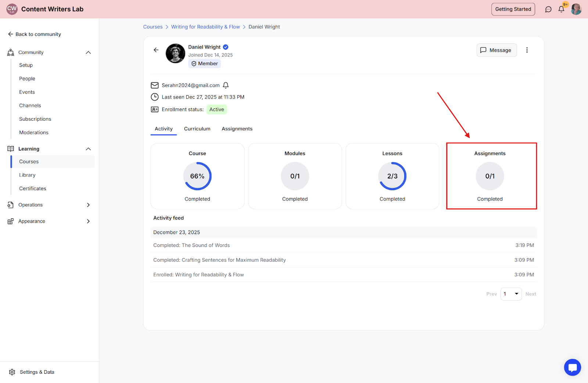588x383 pixels.
Task: Click 'Completed: The Sound of Words' entry
Action: (x=344, y=245)
